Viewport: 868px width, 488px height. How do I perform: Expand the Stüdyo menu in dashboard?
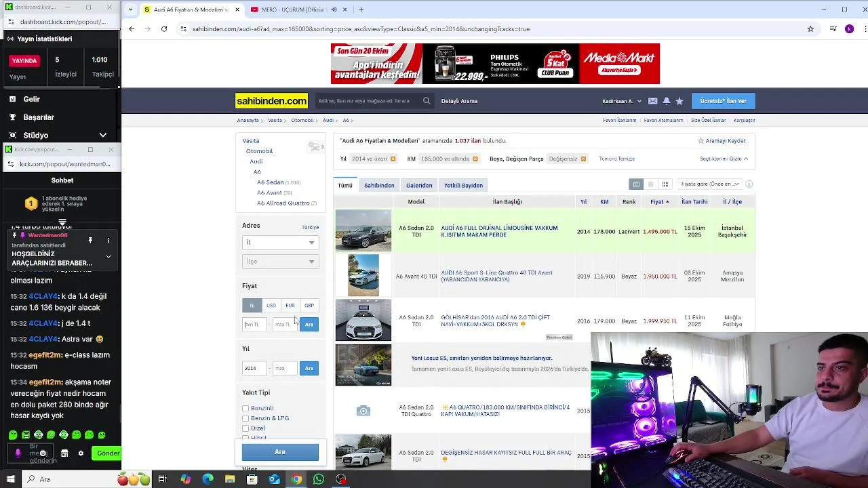click(x=103, y=136)
